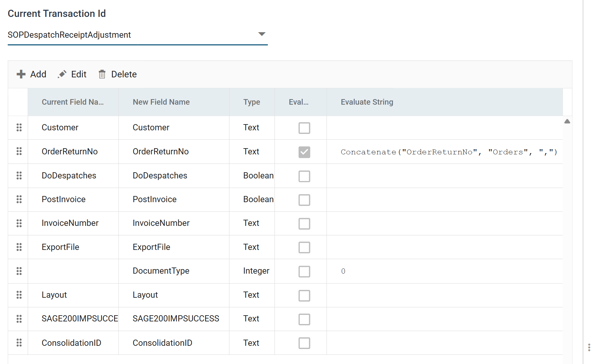Click the Edit button label
This screenshot has height=364, width=591.
click(79, 74)
